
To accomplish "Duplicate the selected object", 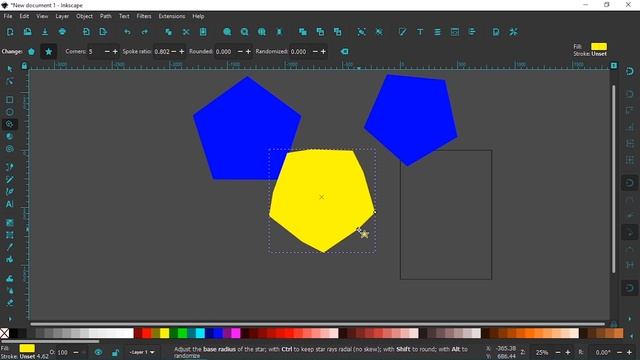I will [x=303, y=32].
